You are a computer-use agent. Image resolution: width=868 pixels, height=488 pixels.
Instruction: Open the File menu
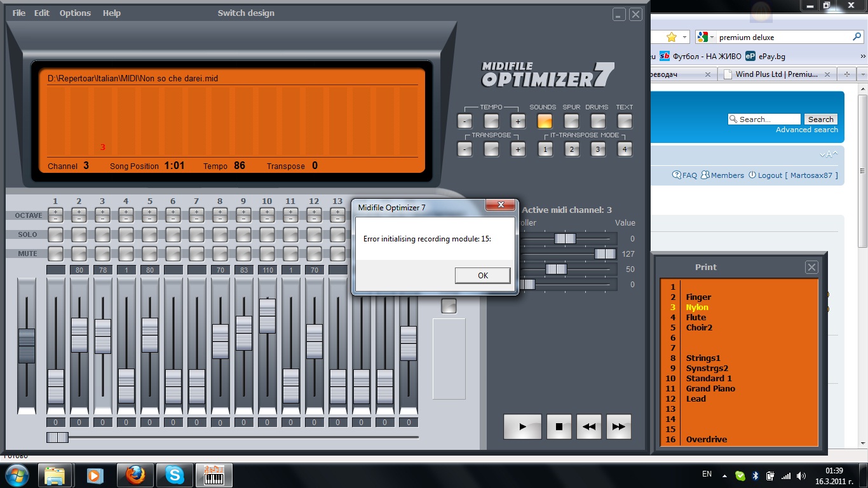19,13
